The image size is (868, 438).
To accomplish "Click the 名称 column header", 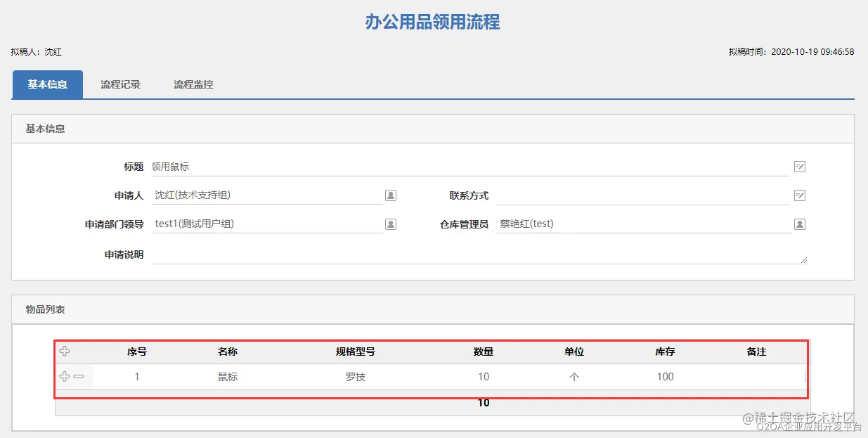I will (x=228, y=352).
